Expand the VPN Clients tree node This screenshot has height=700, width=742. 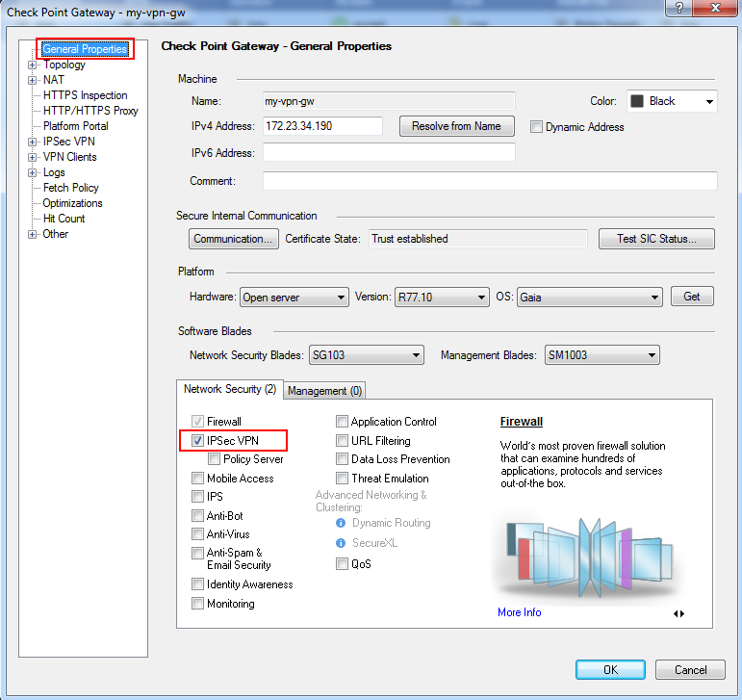click(x=32, y=157)
